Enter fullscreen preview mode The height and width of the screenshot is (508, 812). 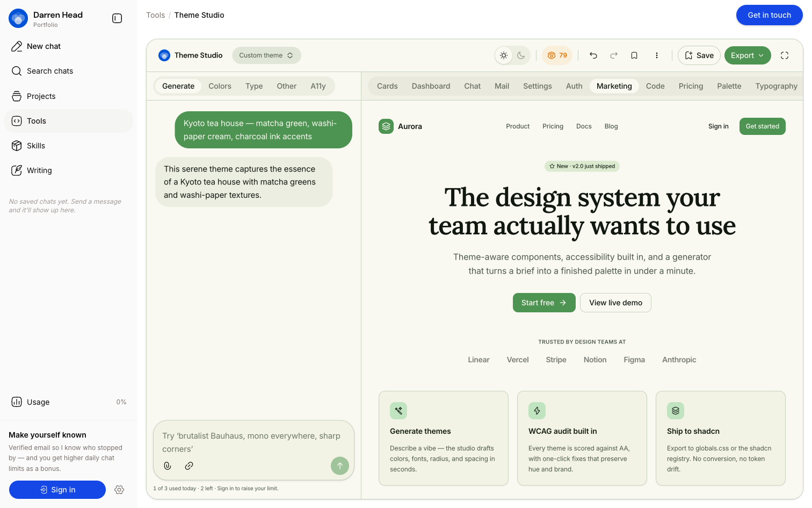785,55
